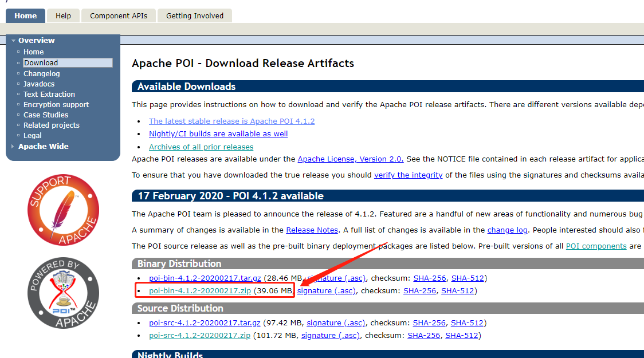Open SHA-256 checksum for poi-src zip
This screenshot has height=358, width=644.
(x=423, y=336)
